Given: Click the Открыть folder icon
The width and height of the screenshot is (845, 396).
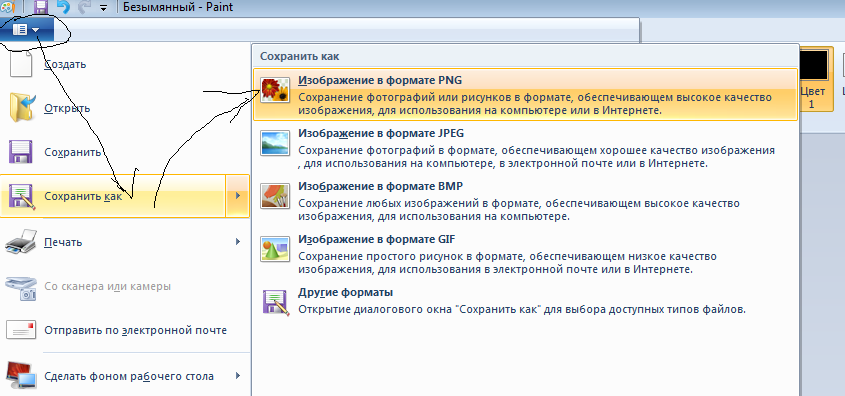Looking at the screenshot, I should [22, 108].
